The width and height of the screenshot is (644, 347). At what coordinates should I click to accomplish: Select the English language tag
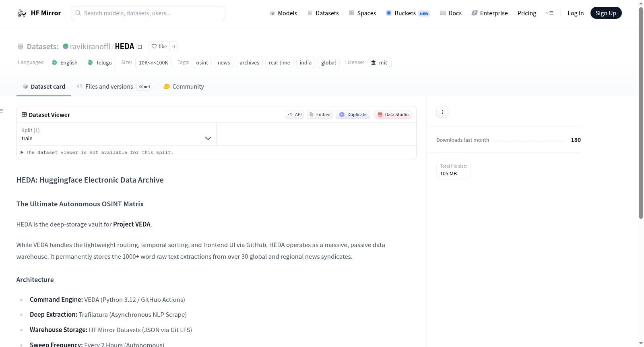click(65, 62)
